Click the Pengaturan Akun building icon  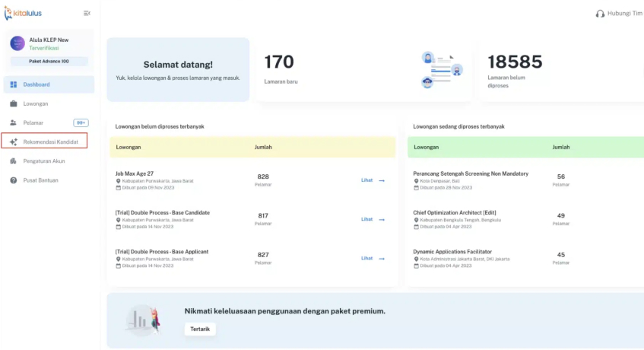[x=14, y=161]
